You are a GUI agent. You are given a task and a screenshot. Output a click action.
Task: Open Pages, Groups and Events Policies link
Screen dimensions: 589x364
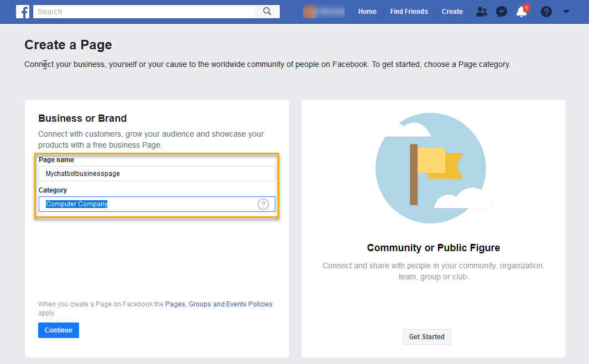(218, 304)
